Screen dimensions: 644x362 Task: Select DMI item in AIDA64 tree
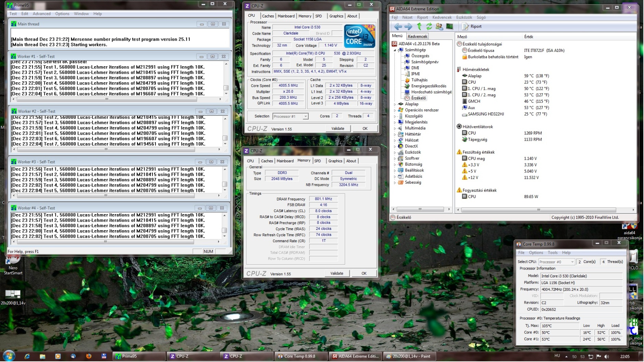point(415,68)
